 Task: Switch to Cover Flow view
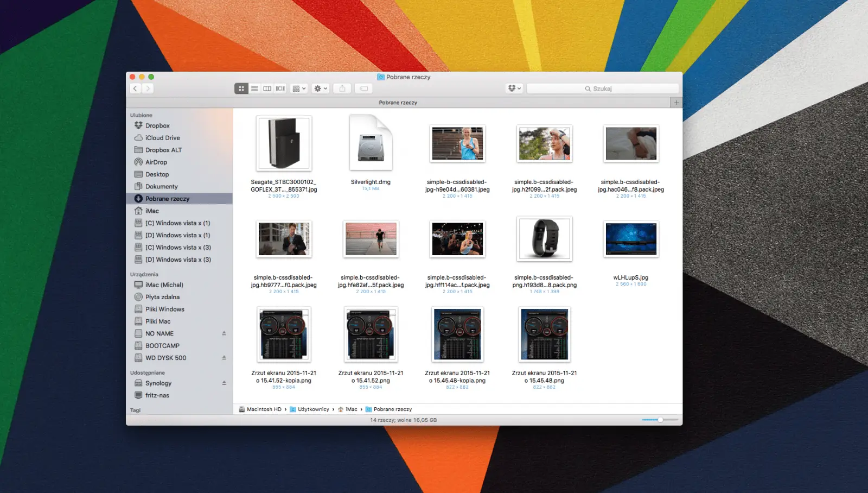[280, 89]
